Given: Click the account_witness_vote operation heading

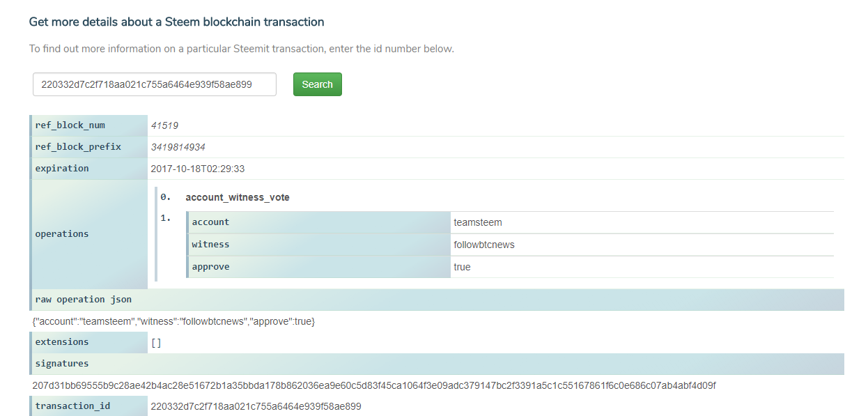Looking at the screenshot, I should (x=238, y=197).
